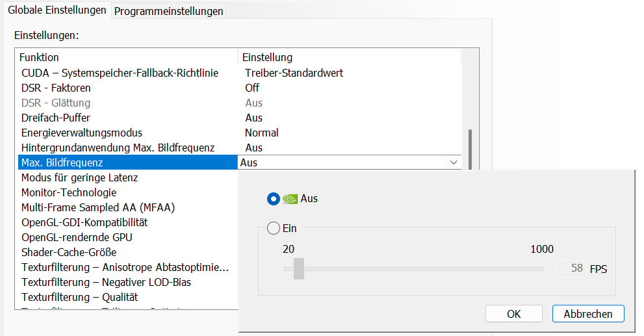The width and height of the screenshot is (644, 336).
Task: Select the OpenGL-rendernde GPU row
Action: click(128, 237)
